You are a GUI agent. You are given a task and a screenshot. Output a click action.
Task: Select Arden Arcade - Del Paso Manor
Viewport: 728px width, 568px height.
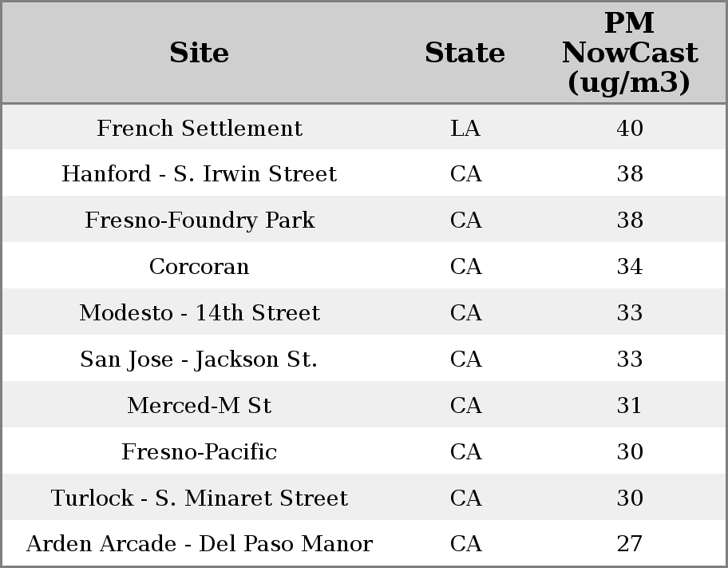200,544
